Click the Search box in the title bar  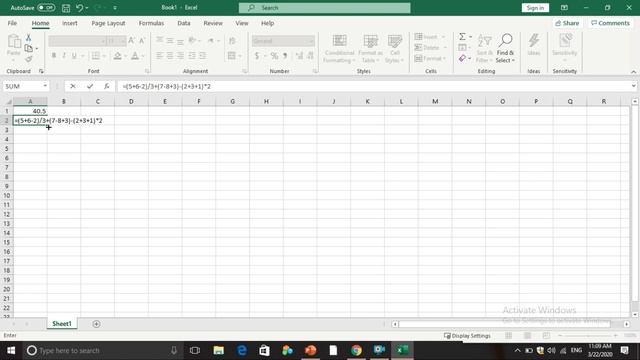324,8
